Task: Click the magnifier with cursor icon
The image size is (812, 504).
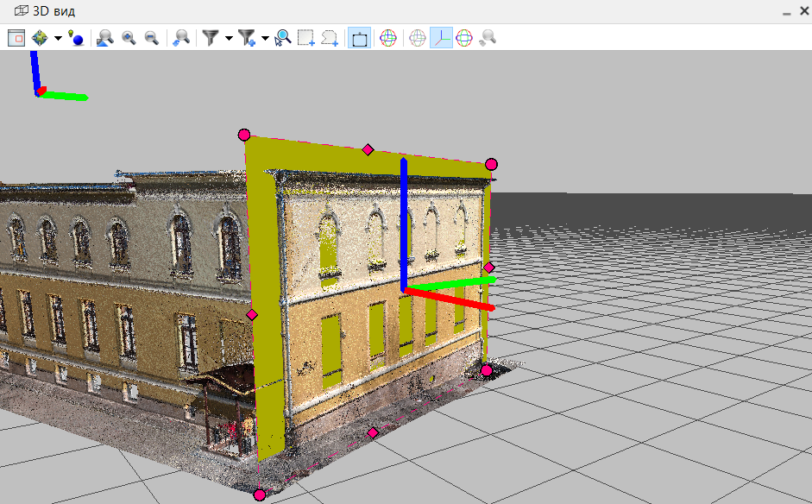Action: [282, 38]
